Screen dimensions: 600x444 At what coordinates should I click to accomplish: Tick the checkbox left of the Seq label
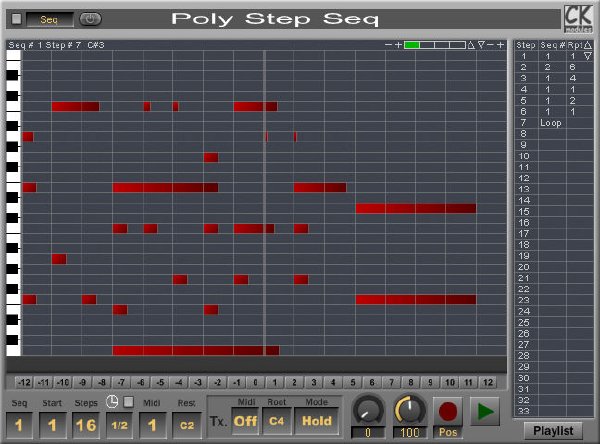point(16,19)
